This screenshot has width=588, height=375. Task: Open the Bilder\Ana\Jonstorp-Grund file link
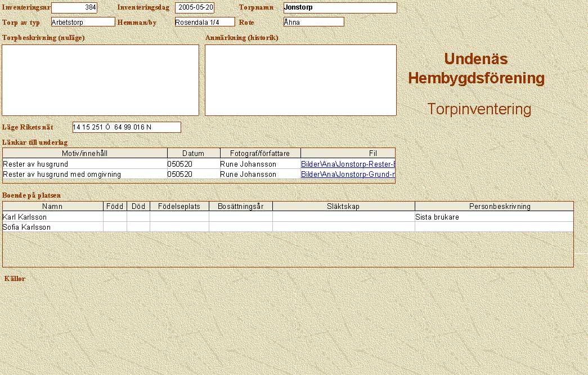348,175
